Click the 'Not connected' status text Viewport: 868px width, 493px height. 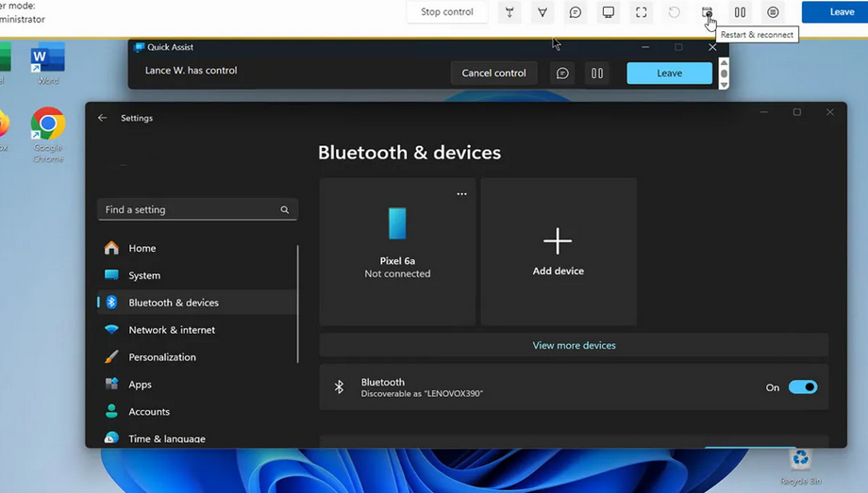(397, 274)
